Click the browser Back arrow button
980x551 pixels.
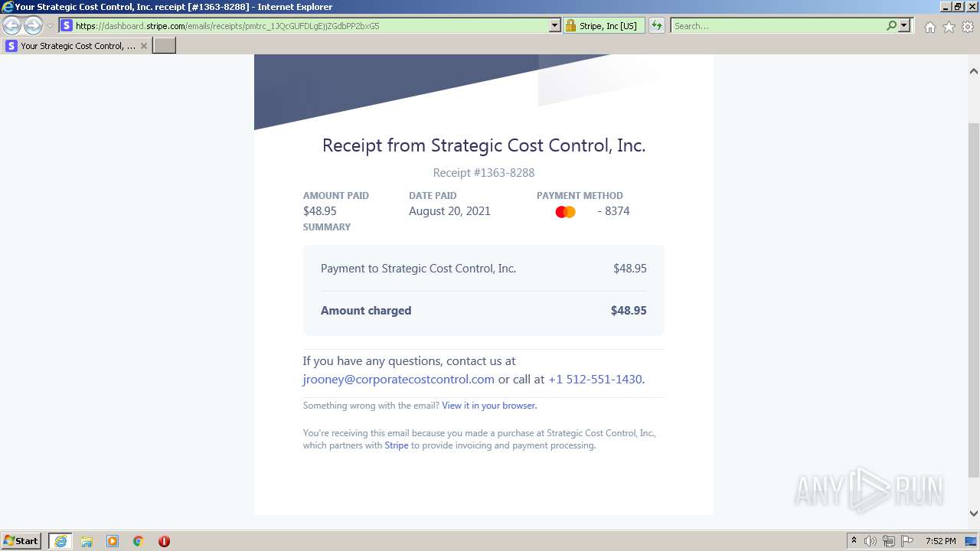[12, 25]
